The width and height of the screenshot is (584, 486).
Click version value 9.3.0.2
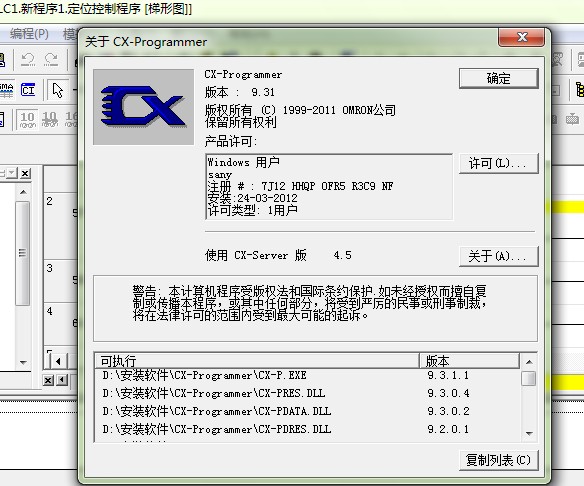click(x=448, y=411)
